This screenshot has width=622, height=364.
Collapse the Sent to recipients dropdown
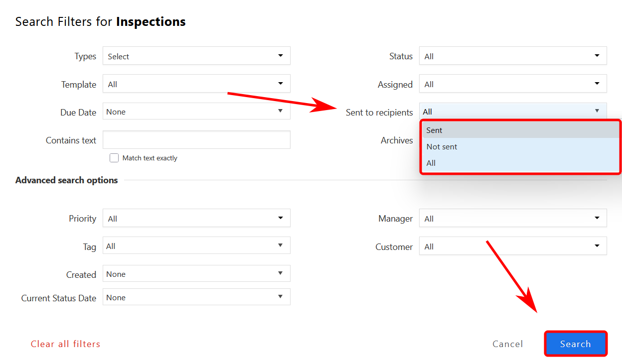click(x=513, y=112)
